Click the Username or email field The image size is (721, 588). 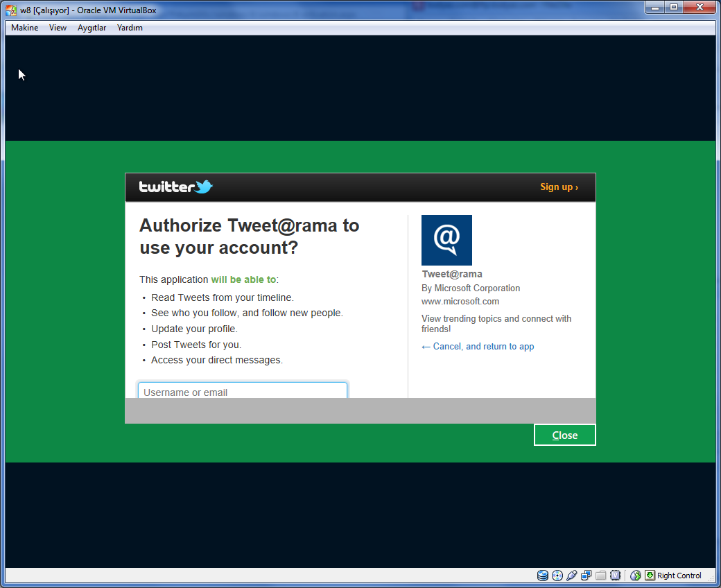pyautogui.click(x=243, y=391)
